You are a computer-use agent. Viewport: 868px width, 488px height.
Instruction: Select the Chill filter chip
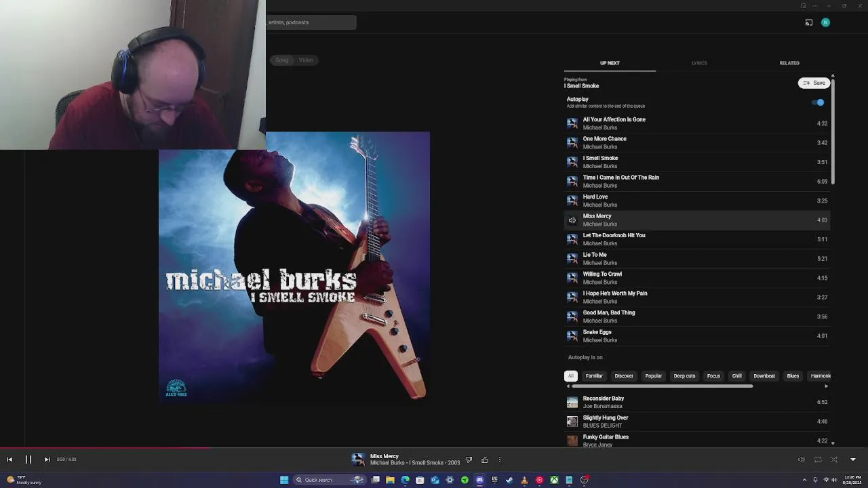pyautogui.click(x=736, y=376)
